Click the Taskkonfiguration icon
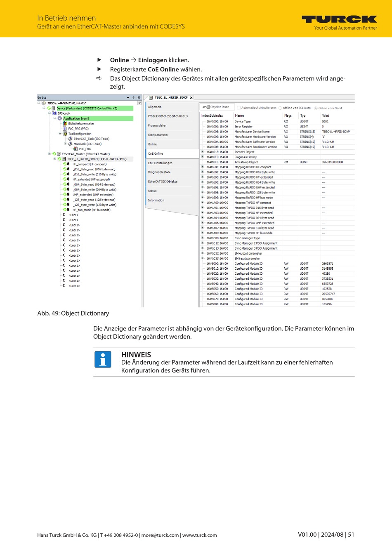 pyautogui.click(x=65, y=134)
